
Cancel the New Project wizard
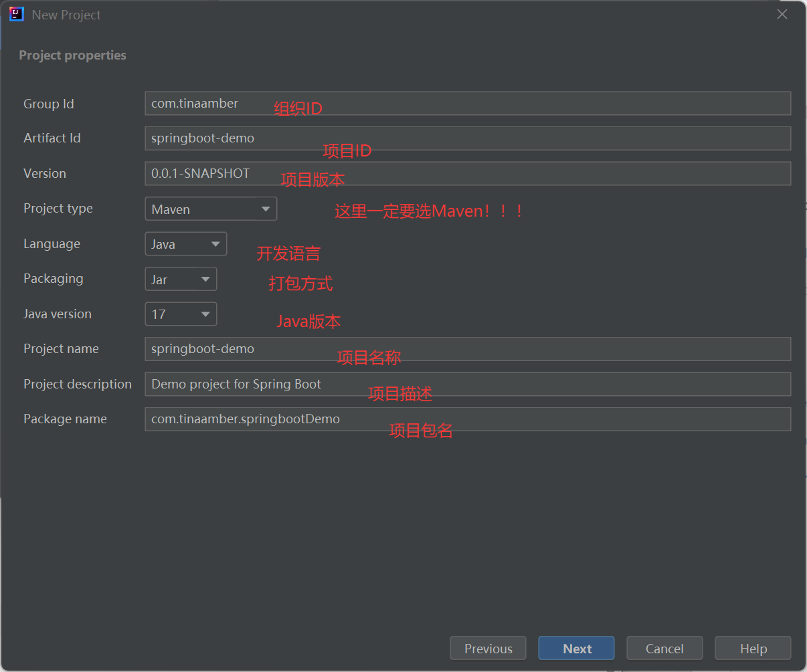pyautogui.click(x=664, y=649)
